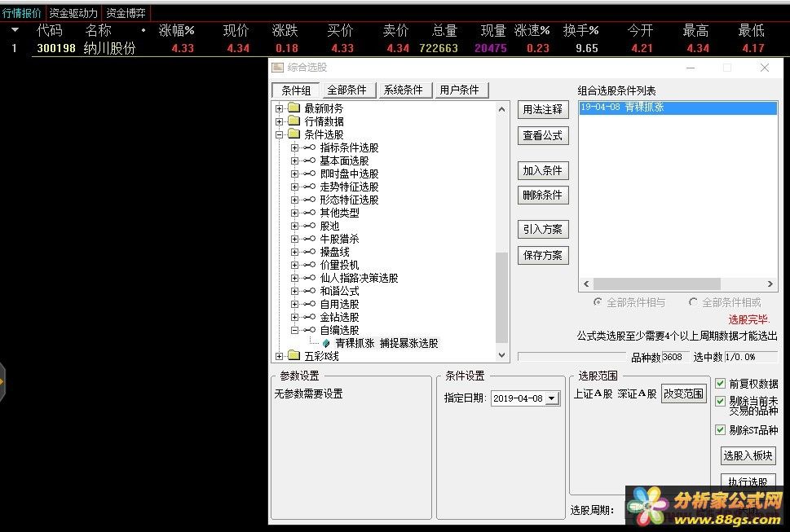
Task: Click the node icon beside 指标条件选股
Action: point(309,147)
